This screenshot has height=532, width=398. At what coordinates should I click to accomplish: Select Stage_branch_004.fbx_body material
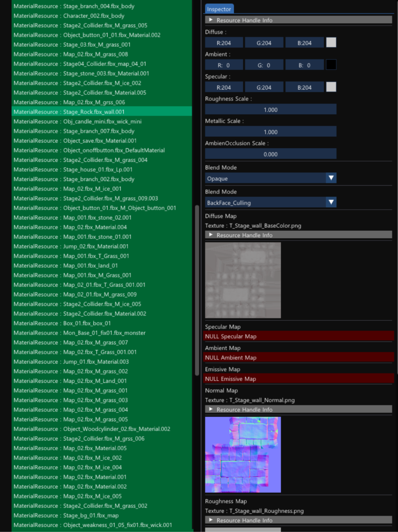click(102, 6)
